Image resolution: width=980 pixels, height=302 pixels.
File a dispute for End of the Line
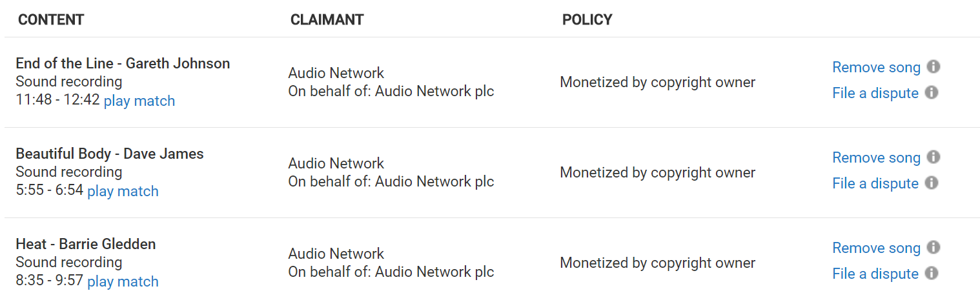pyautogui.click(x=875, y=93)
